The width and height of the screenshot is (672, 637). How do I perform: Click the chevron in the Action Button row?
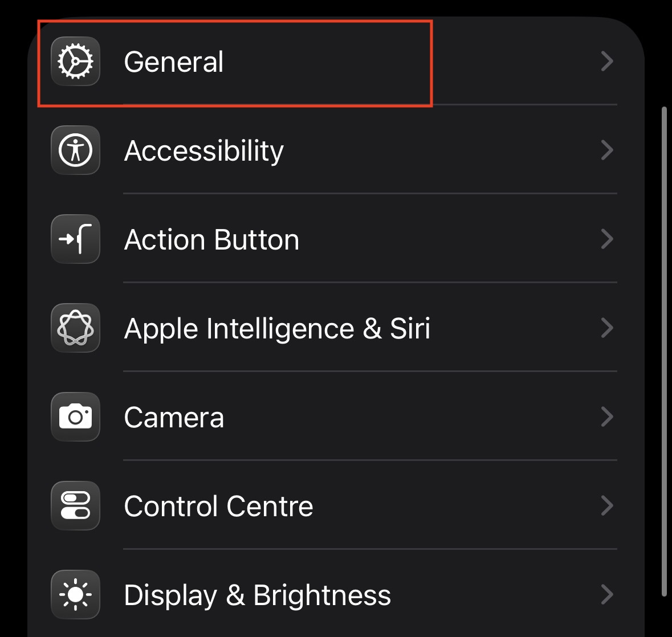point(607,239)
